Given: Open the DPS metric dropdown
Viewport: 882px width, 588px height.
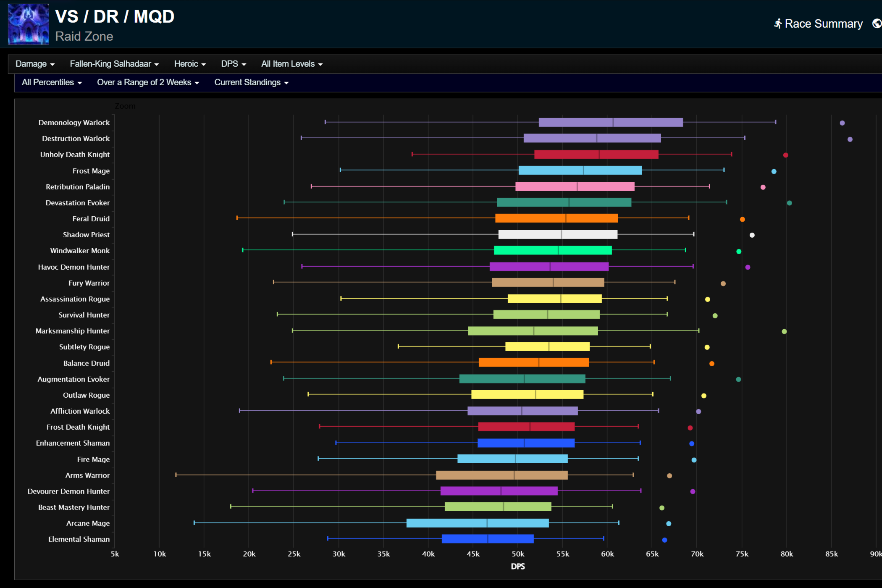Looking at the screenshot, I should coord(234,64).
